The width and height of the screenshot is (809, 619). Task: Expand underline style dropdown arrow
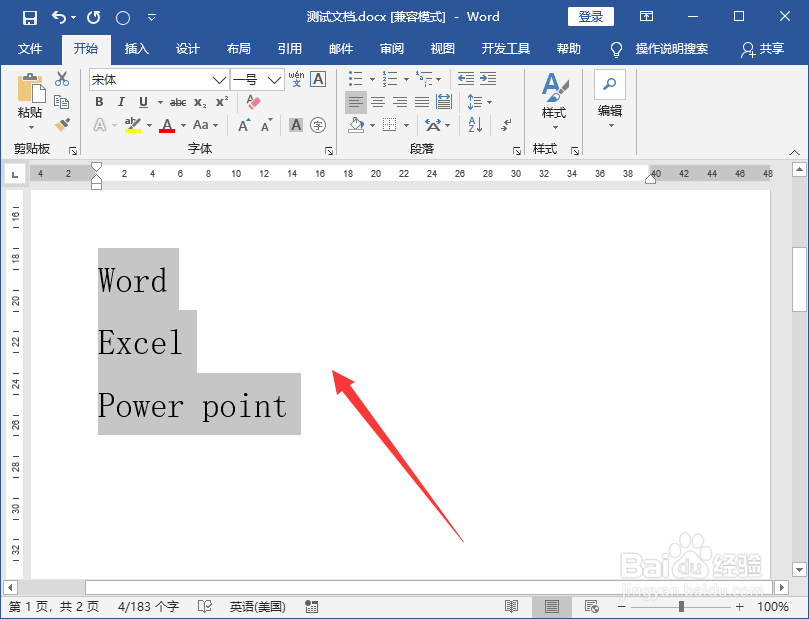(x=160, y=102)
